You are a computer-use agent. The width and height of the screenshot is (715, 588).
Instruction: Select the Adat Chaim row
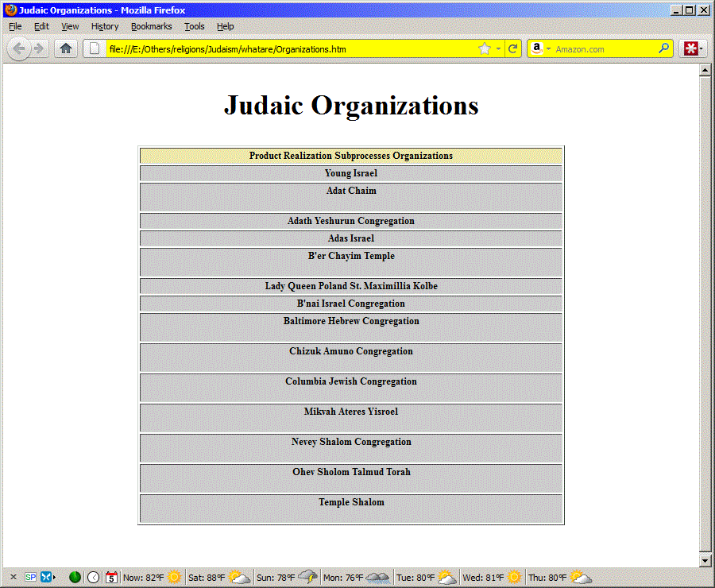351,197
